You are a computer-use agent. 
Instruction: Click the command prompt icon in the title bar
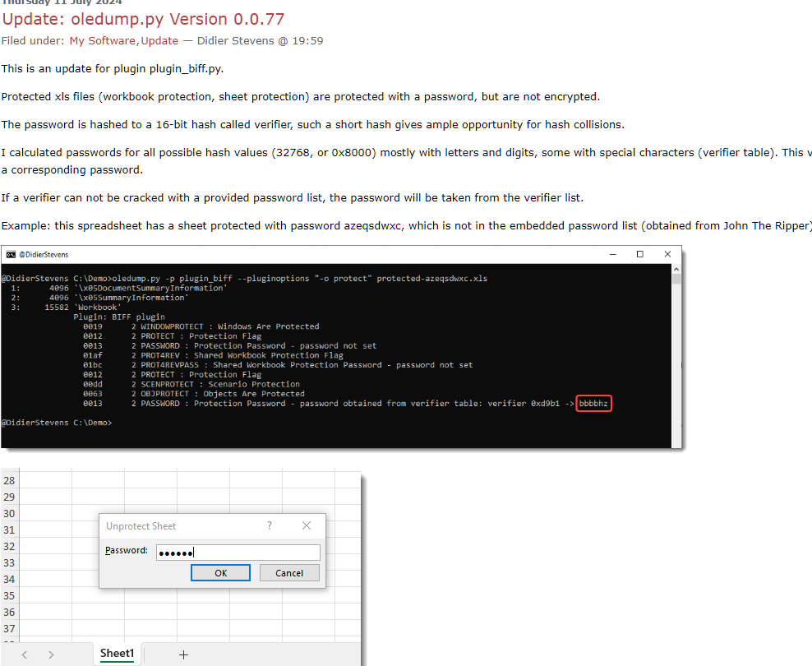click(11, 255)
